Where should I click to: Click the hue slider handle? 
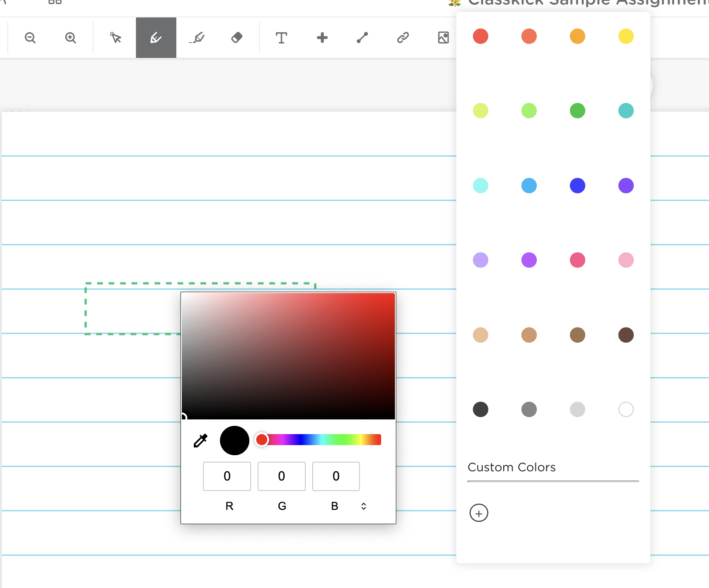(x=262, y=440)
